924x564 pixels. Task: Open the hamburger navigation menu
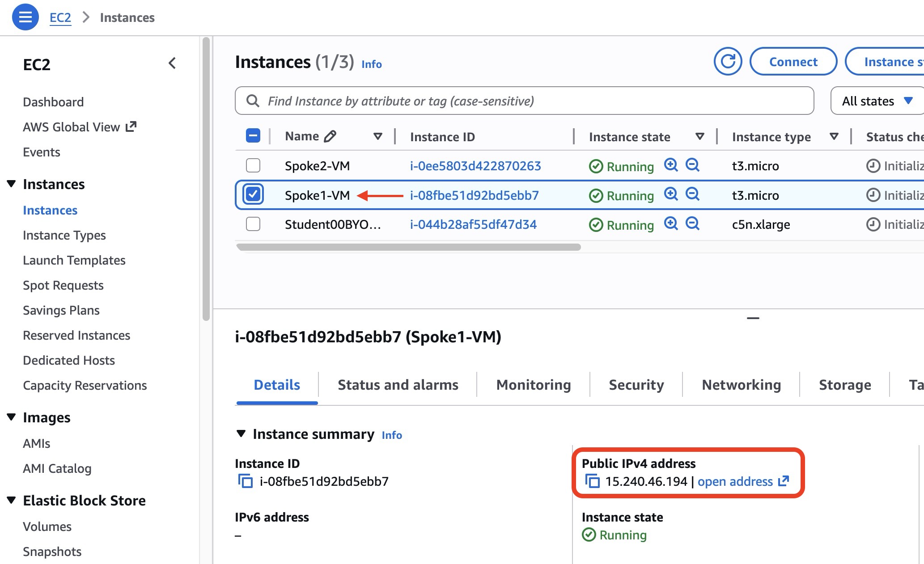tap(25, 17)
